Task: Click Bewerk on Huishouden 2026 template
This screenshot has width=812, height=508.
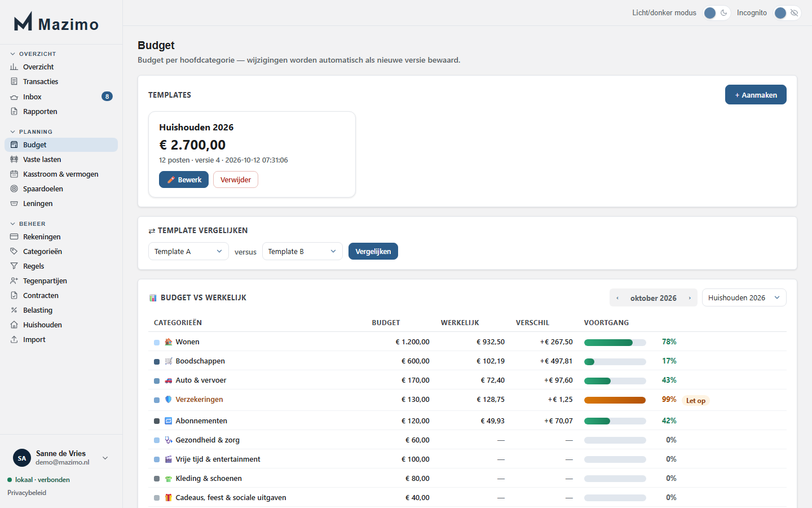Action: [184, 179]
